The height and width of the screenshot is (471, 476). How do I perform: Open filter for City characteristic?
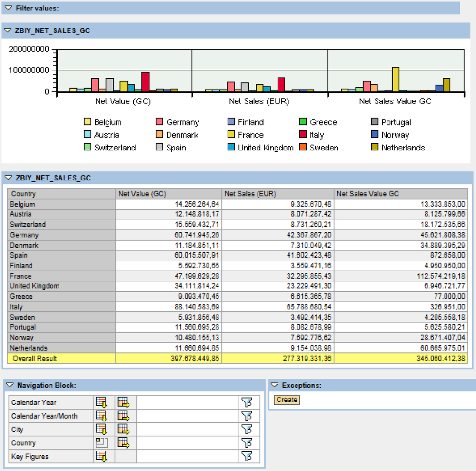click(x=246, y=429)
